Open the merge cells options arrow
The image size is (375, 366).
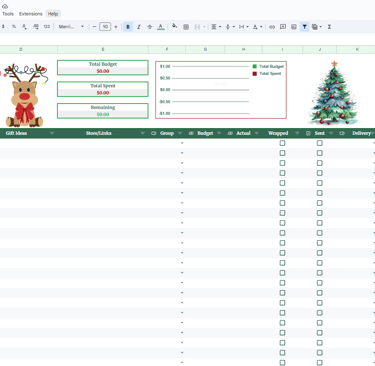(x=204, y=27)
